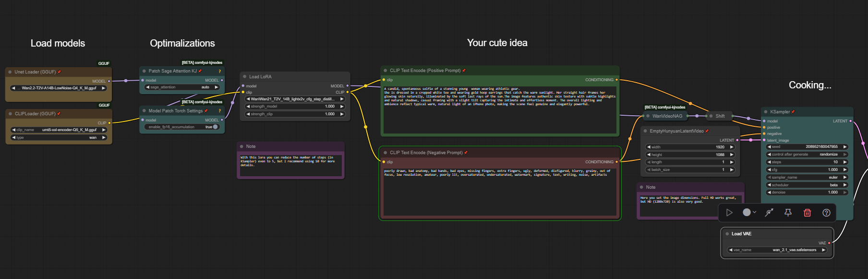
Task: Open the Wan2.2 unet model file dropdown
Action: (x=58, y=88)
